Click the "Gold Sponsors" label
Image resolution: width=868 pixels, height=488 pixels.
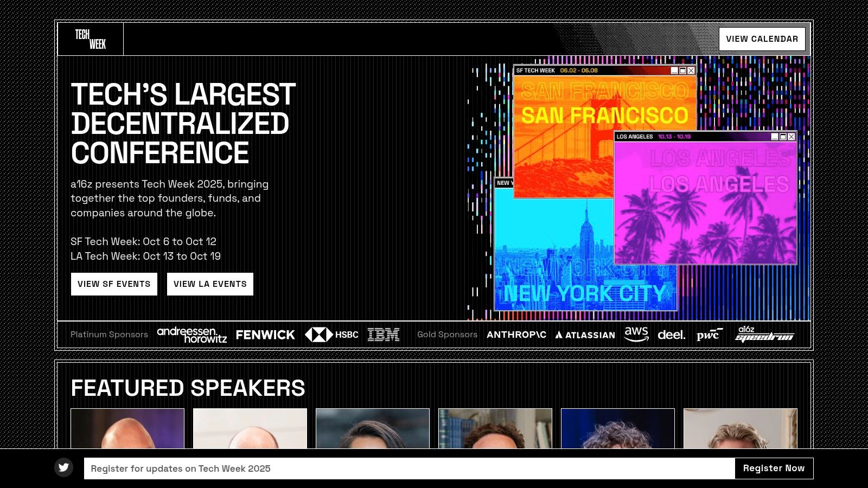click(x=447, y=335)
